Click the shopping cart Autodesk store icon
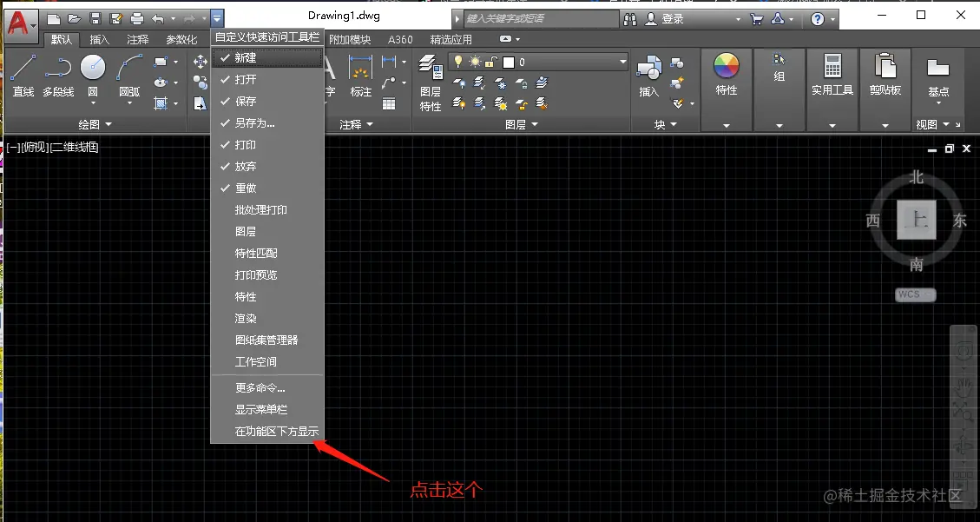The height and width of the screenshot is (522, 980). click(756, 19)
